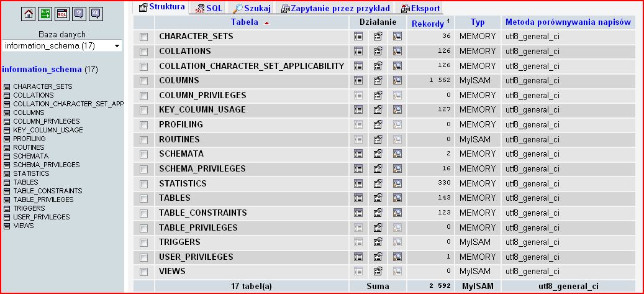Search icon in TABLE_CONSTRAINTS row
Image resolution: width=644 pixels, height=294 pixels.
[397, 213]
